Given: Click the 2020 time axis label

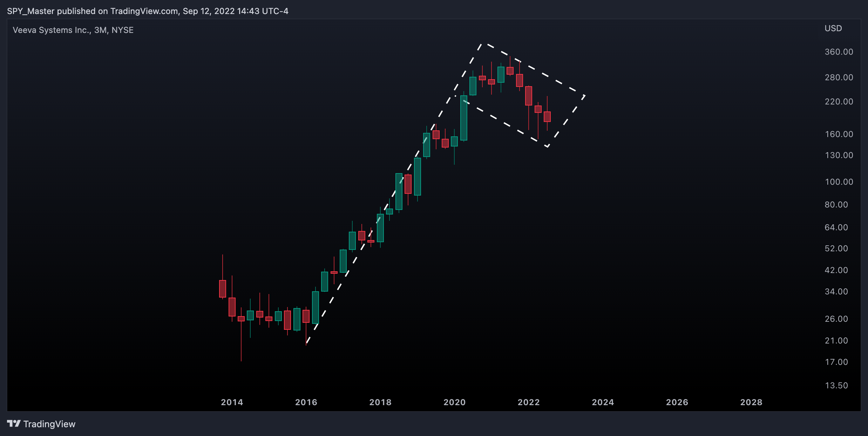Looking at the screenshot, I should pos(455,402).
